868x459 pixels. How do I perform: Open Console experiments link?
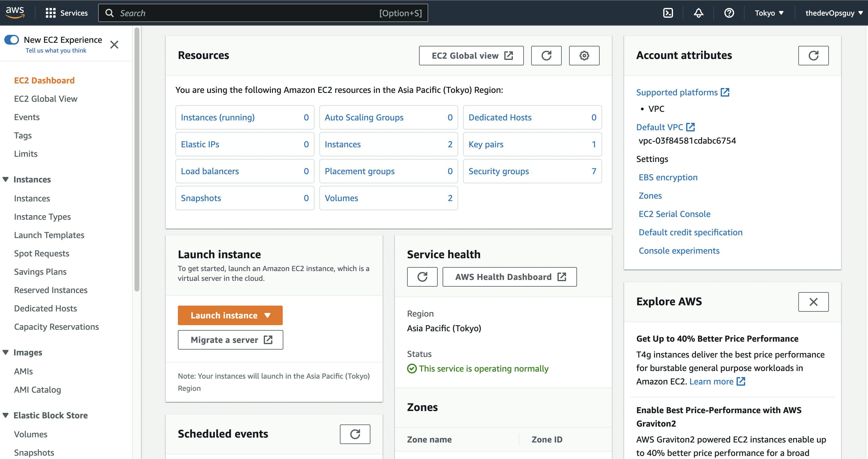tap(679, 251)
